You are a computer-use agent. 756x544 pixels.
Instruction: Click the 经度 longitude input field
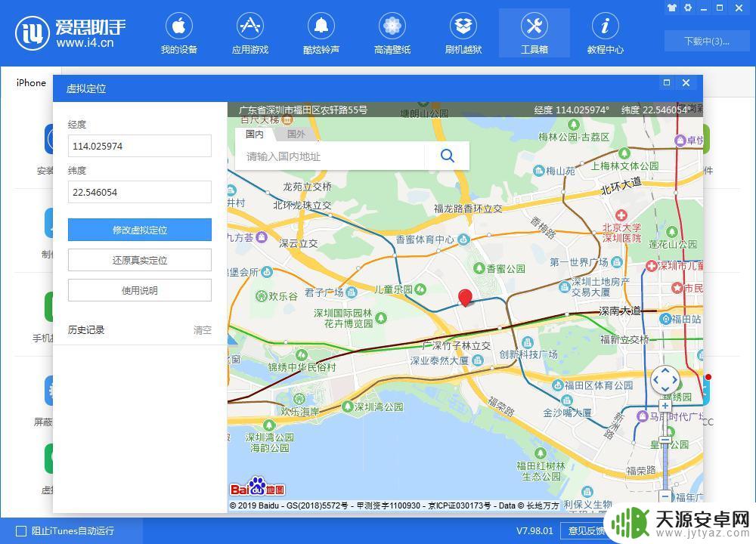[140, 146]
